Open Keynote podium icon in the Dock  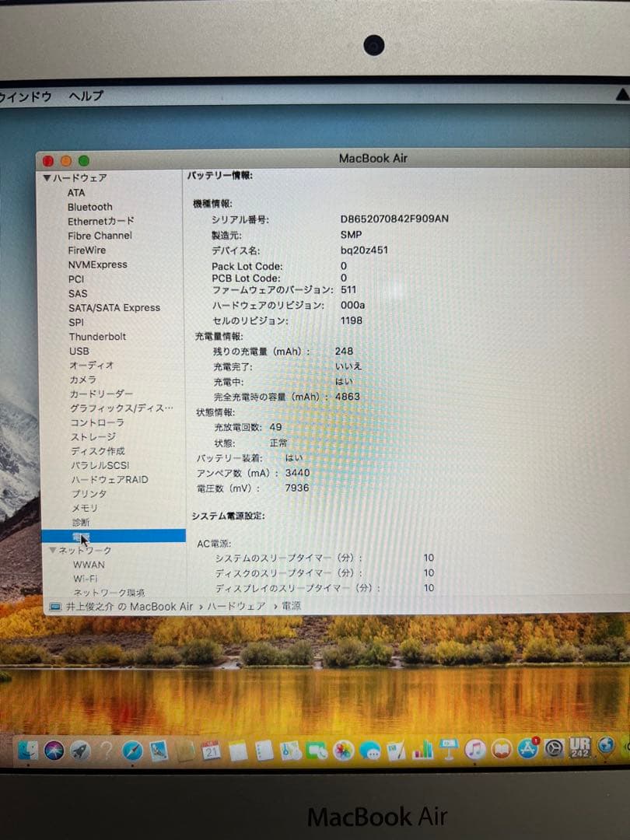coord(449,749)
